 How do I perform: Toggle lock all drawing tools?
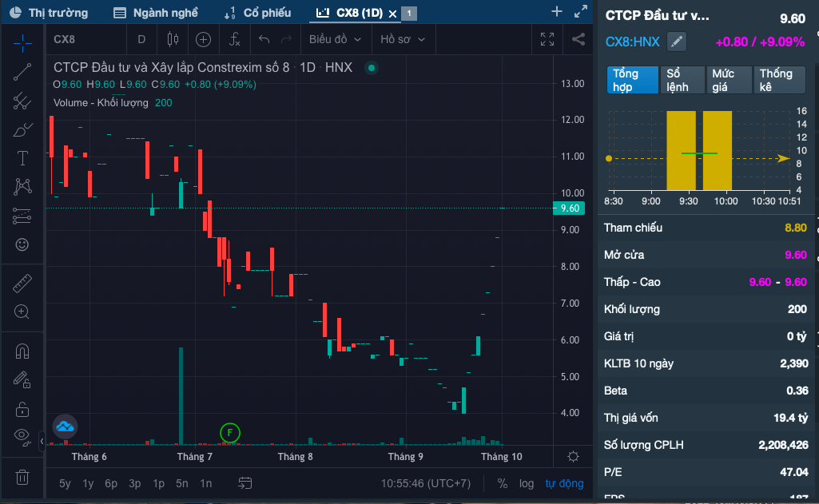[22, 409]
